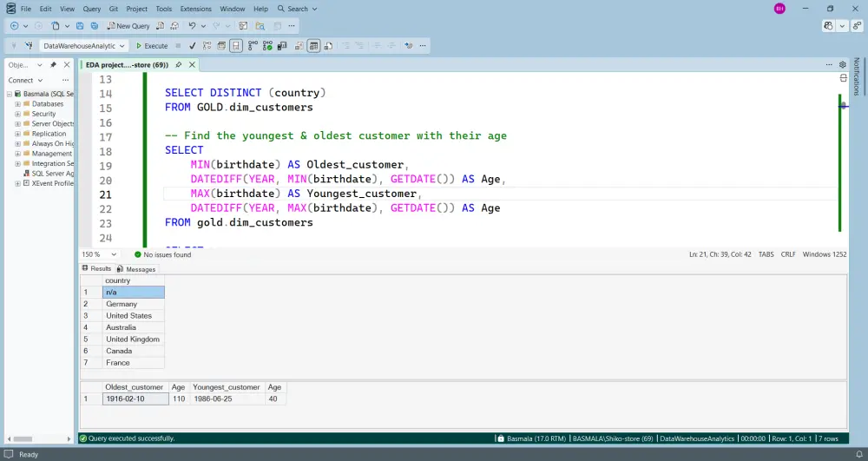Execute the current query
868x461 pixels.
point(152,46)
